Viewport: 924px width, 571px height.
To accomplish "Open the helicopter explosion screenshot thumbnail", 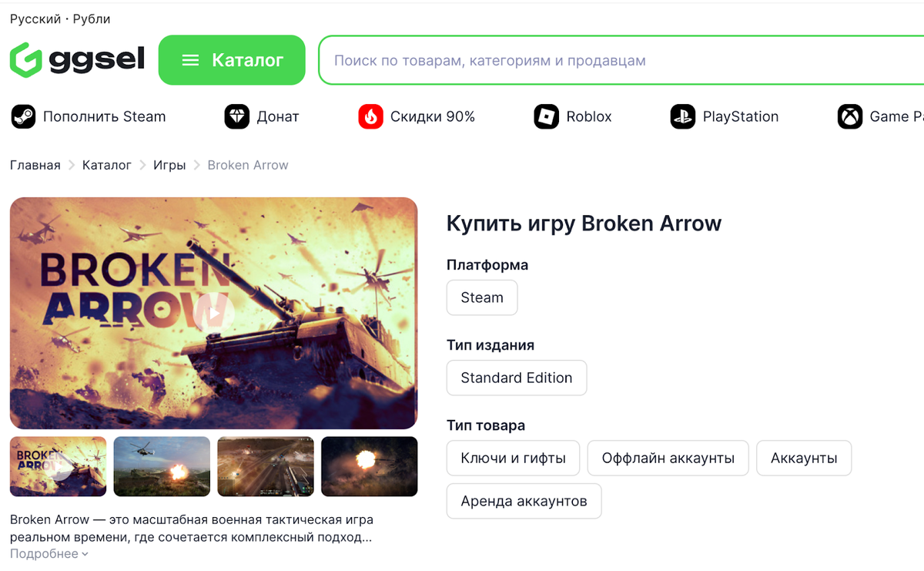I will coord(162,466).
